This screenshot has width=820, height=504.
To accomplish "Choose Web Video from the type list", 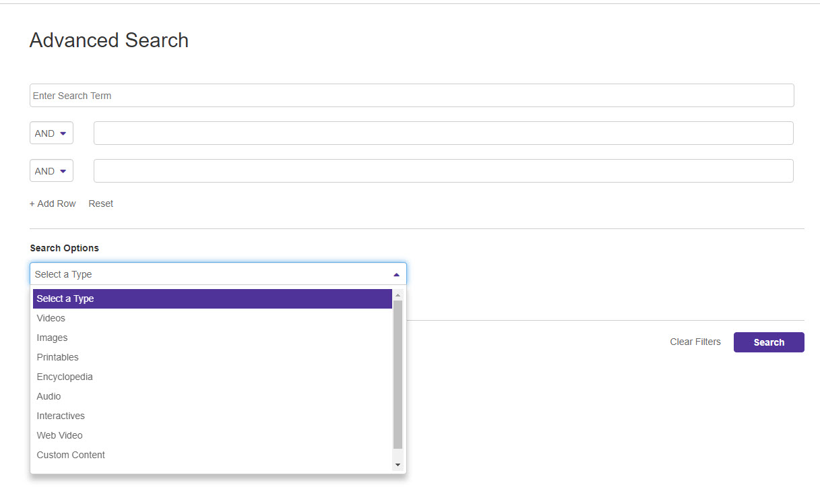I will 60,435.
